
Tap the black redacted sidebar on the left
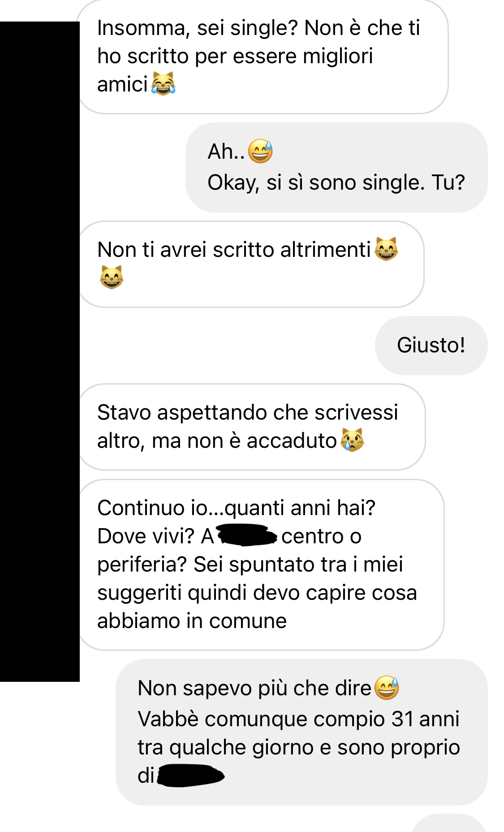[x=40, y=351]
